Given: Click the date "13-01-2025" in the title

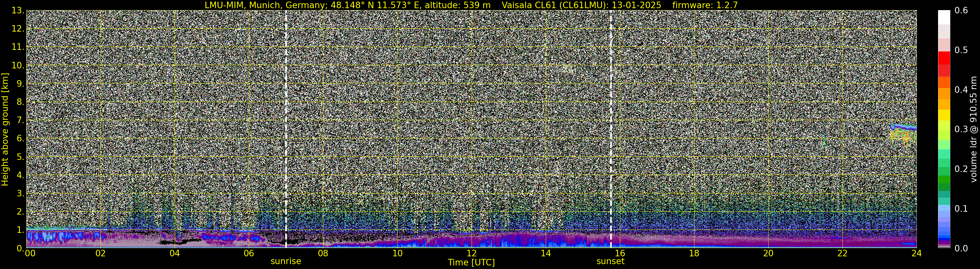Looking at the screenshot, I should (637, 5).
